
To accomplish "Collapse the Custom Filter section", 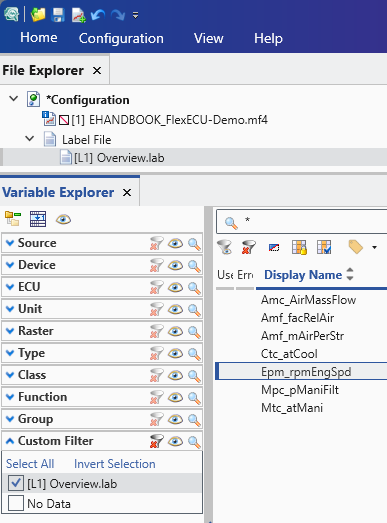I will point(10,441).
